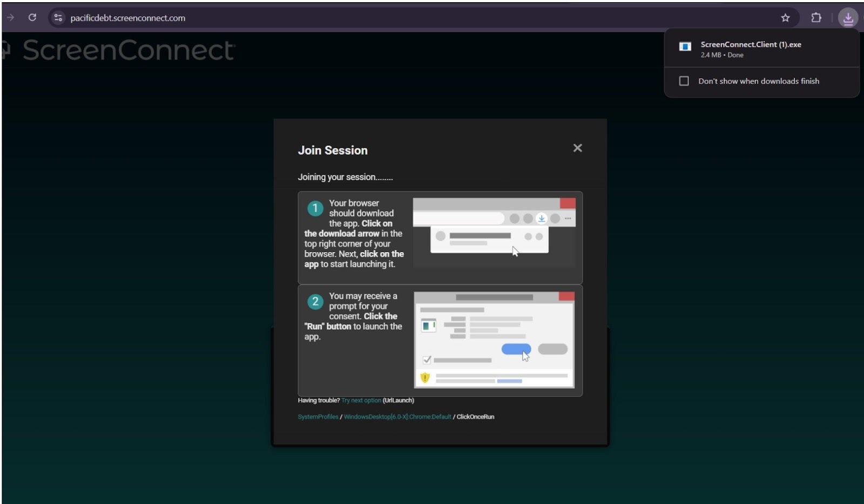Click the site information icon in address bar
The height and width of the screenshot is (504, 864).
[57, 17]
